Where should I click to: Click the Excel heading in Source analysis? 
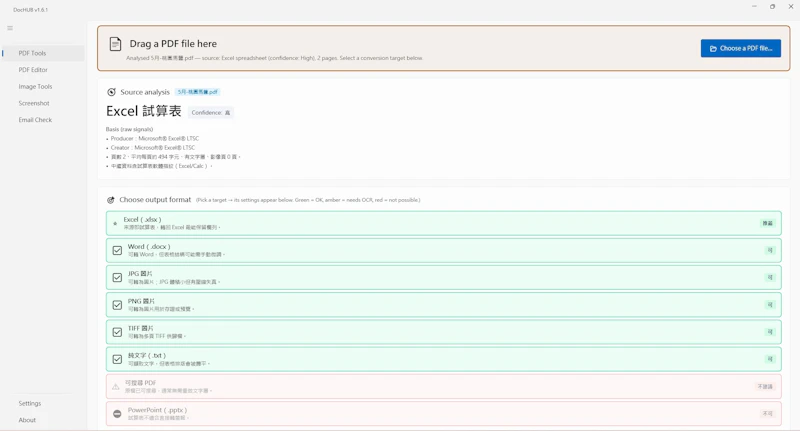point(143,111)
